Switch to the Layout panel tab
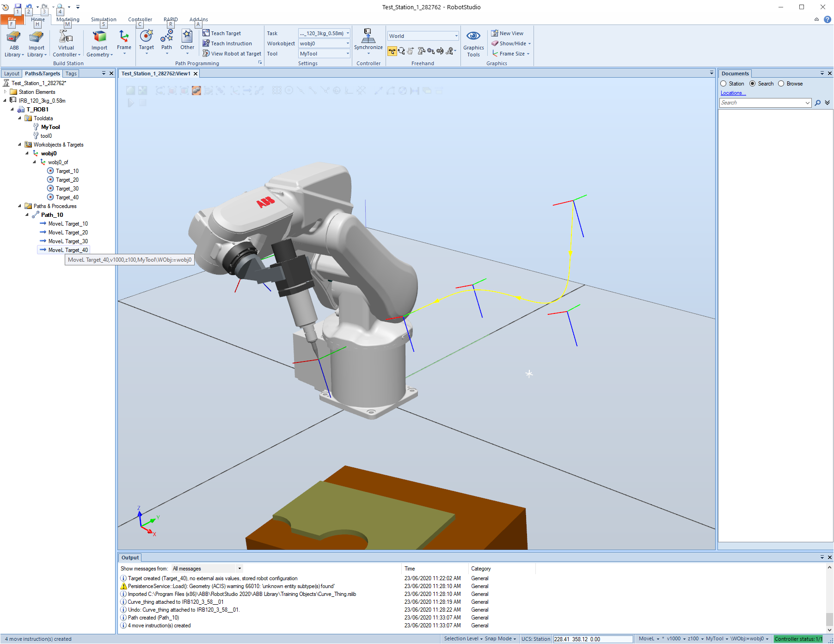This screenshot has width=834, height=644. 12,74
